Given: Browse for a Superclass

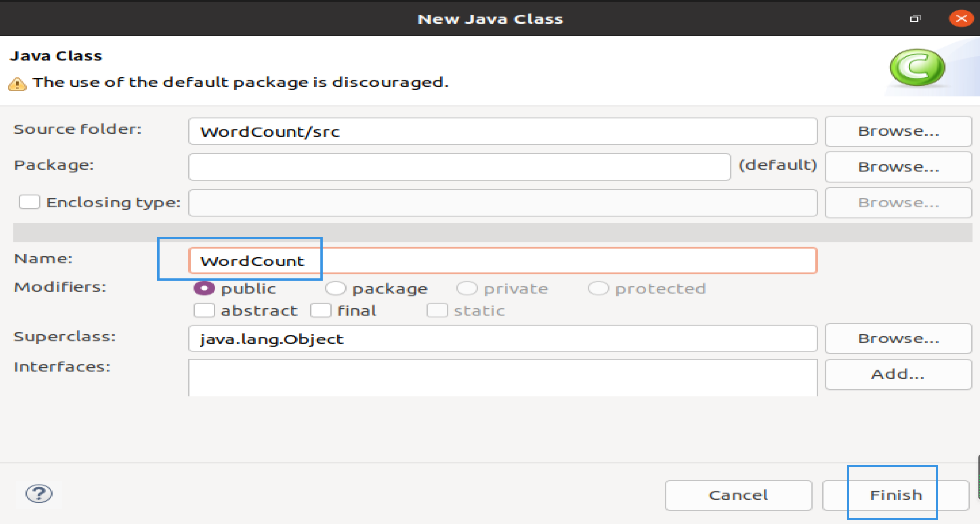Looking at the screenshot, I should [898, 338].
